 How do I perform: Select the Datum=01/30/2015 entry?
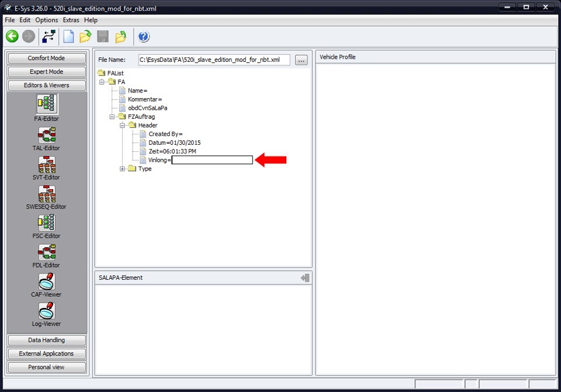[x=175, y=143]
